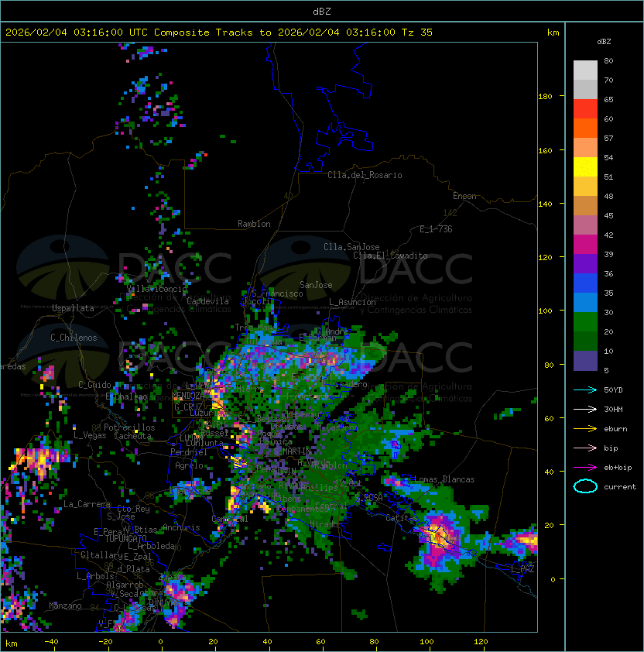Click the Capdevila place label
Viewport: 644px width, 652px height.
pyautogui.click(x=208, y=301)
